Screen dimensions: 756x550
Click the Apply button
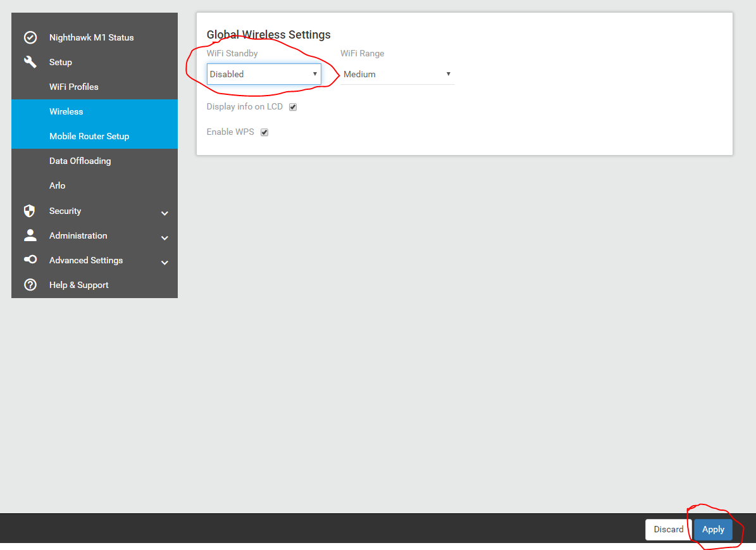click(713, 529)
